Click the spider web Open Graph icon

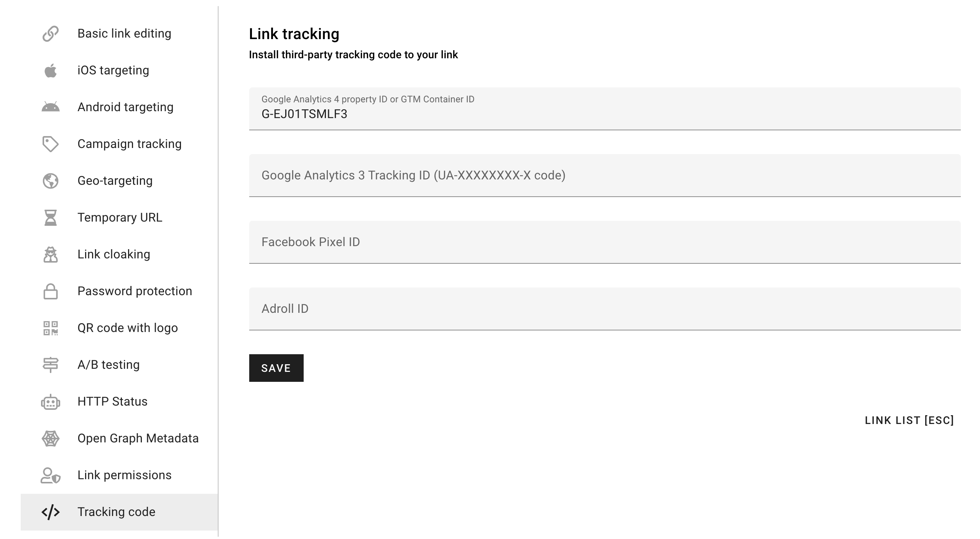[50, 439]
